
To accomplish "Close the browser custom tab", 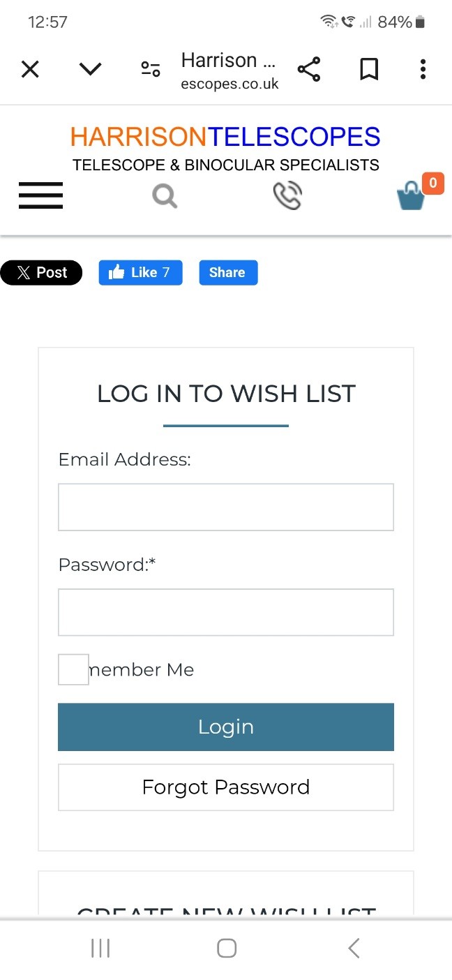I will [x=30, y=69].
